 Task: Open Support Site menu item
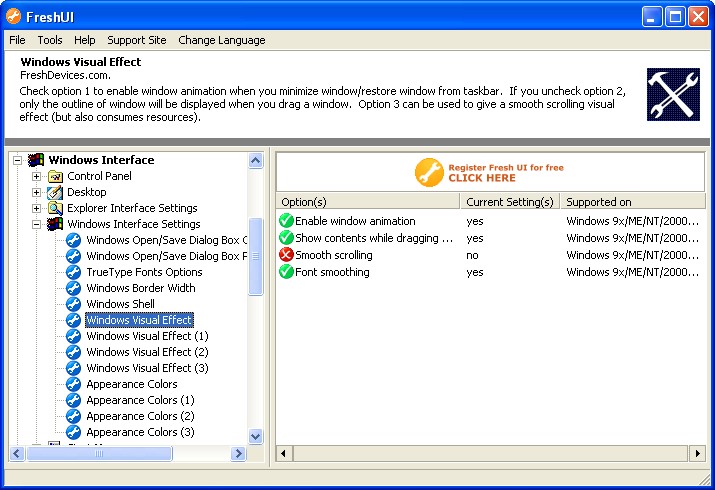[137, 40]
